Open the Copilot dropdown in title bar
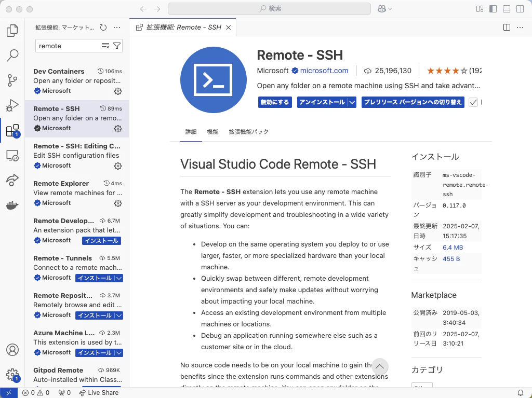Screen dimensions: 532x398 tap(385, 9)
